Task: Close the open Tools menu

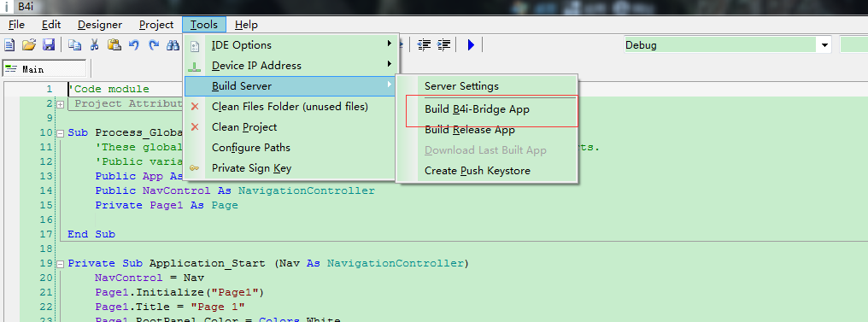Action: pos(204,25)
